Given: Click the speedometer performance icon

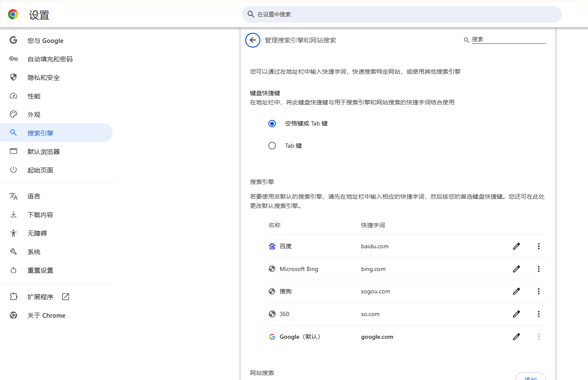Looking at the screenshot, I should click(13, 96).
